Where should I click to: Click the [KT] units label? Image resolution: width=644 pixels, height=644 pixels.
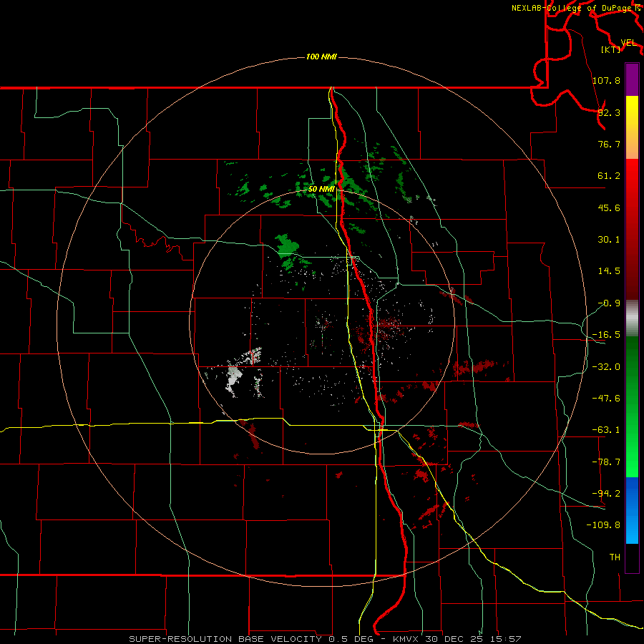[611, 49]
